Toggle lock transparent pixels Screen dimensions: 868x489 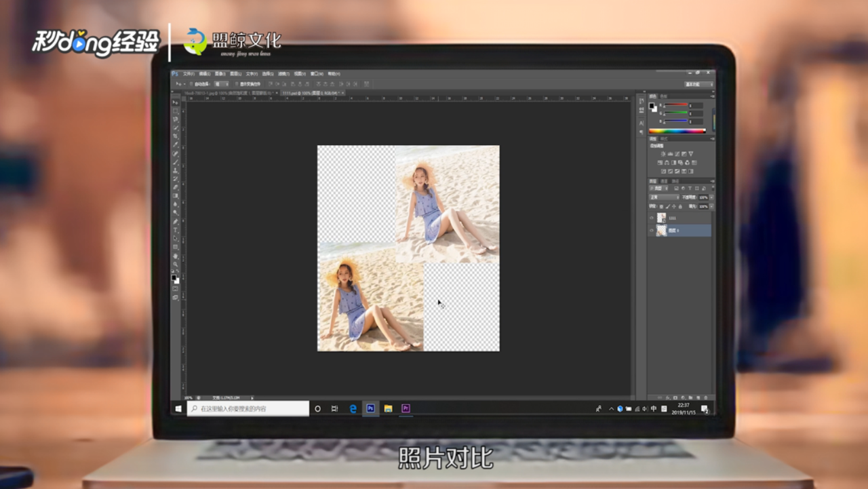tap(661, 206)
